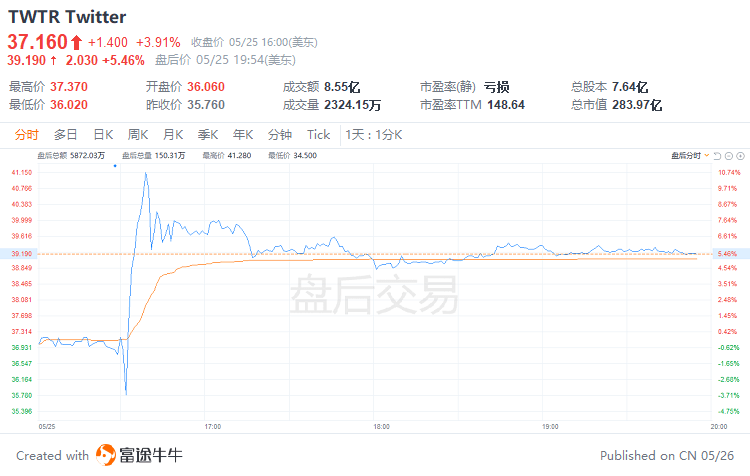Click the highlighted 39.190 price axis marker
The width and height of the screenshot is (750, 476).
coord(19,254)
